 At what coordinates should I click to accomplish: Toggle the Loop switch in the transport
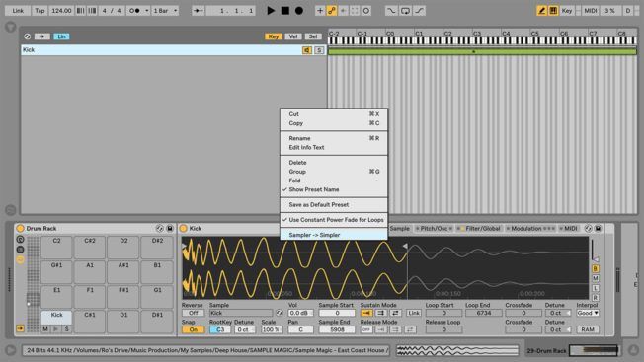[x=405, y=11]
